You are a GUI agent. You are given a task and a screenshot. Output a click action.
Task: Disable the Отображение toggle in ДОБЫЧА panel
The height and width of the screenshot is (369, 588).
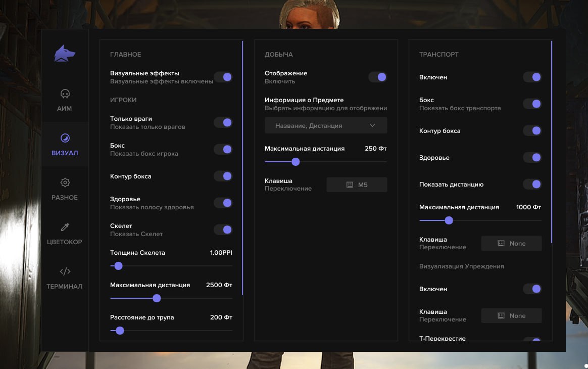coord(377,76)
